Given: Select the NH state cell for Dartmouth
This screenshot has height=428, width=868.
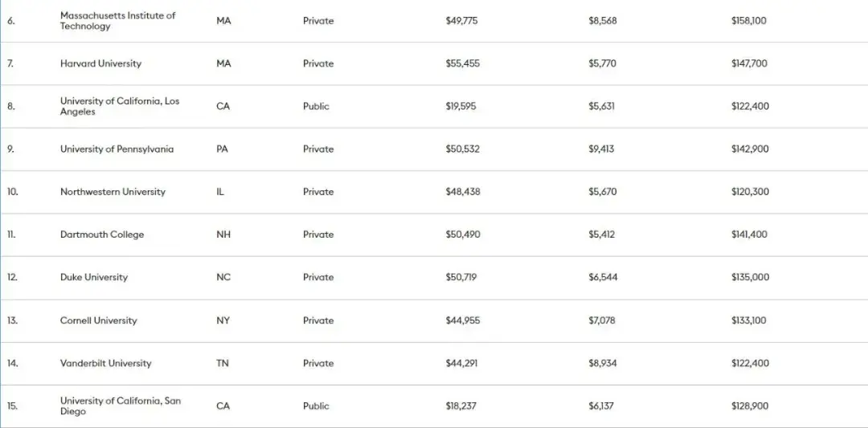Looking at the screenshot, I should click(x=223, y=234).
